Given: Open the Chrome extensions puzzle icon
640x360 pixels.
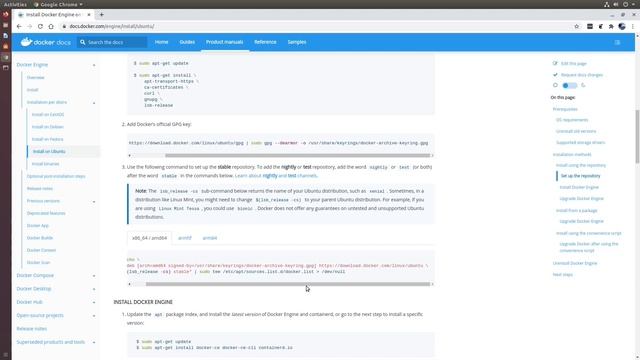Looking at the screenshot, I should (611, 26).
